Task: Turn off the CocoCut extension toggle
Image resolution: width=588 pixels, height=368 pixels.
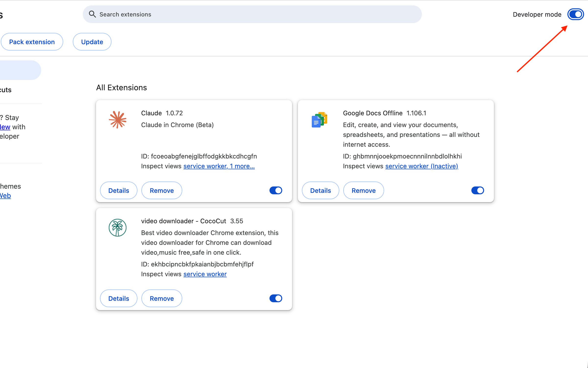Action: pyautogui.click(x=276, y=298)
